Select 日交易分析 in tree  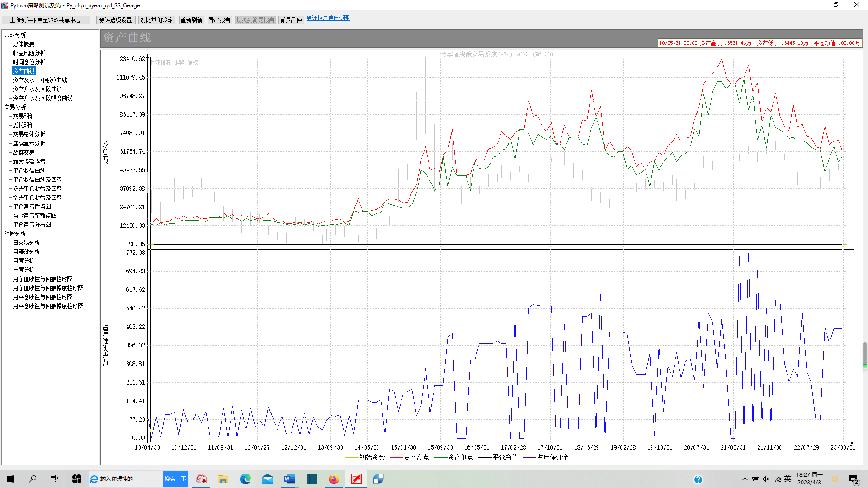26,243
